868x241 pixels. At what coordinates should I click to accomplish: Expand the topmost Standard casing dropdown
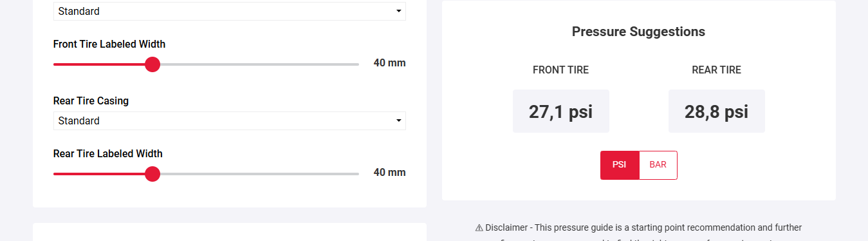tap(229, 11)
